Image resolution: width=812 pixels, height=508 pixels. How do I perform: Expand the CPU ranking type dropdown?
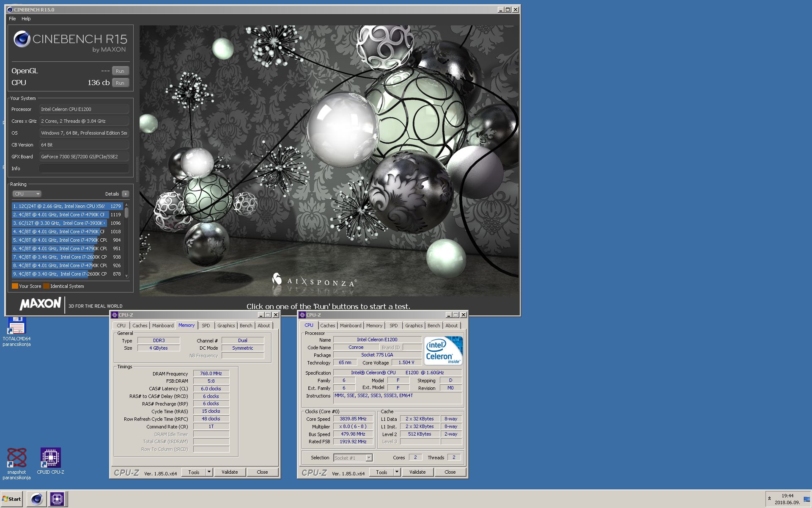[x=27, y=194]
